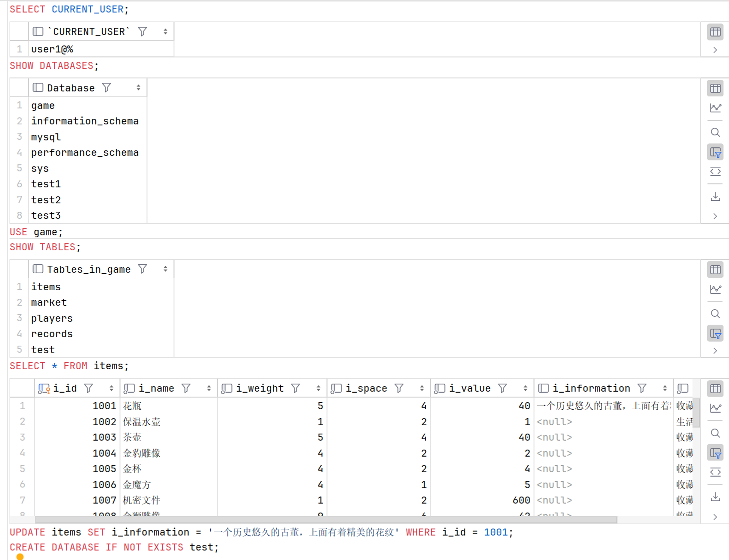Click horizontal scrollbar under items result grid
729x560 pixels.
326,520
